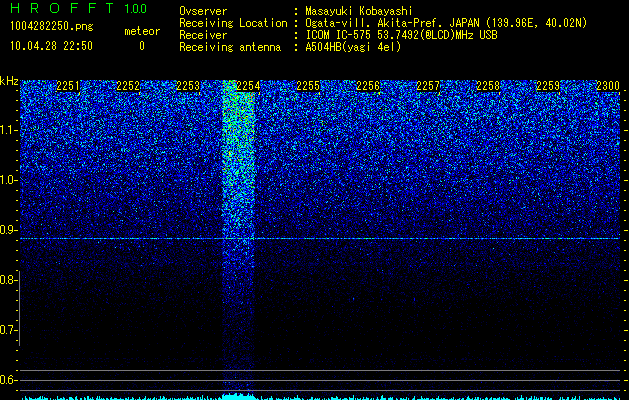Click the 2253 time marker
This screenshot has width=629, height=400.
(188, 86)
